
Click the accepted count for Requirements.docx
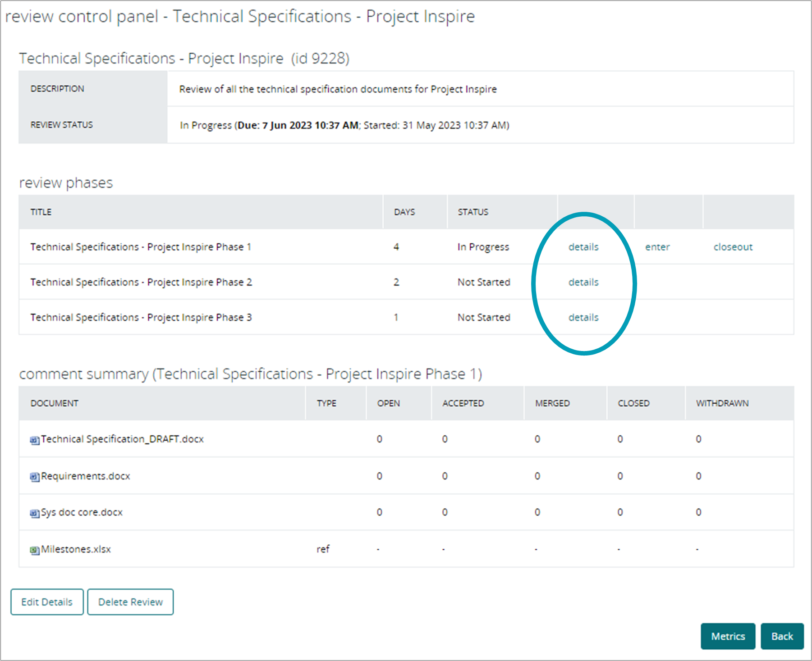445,476
